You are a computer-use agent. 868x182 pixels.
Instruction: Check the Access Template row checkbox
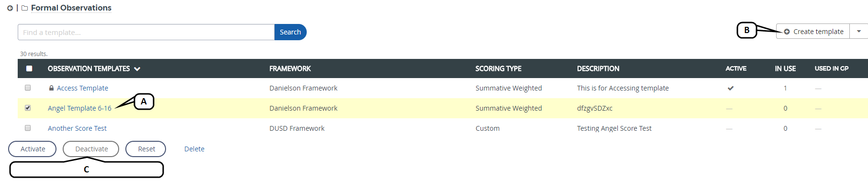[28, 88]
